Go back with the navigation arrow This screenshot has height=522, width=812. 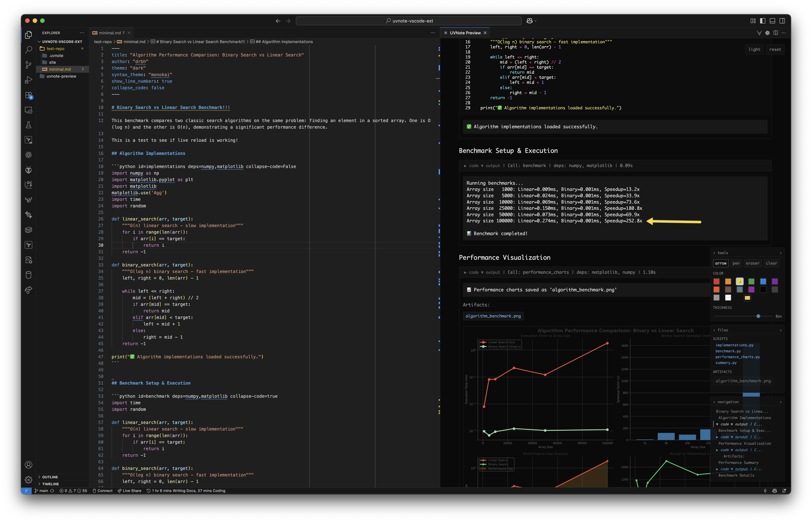(x=278, y=21)
